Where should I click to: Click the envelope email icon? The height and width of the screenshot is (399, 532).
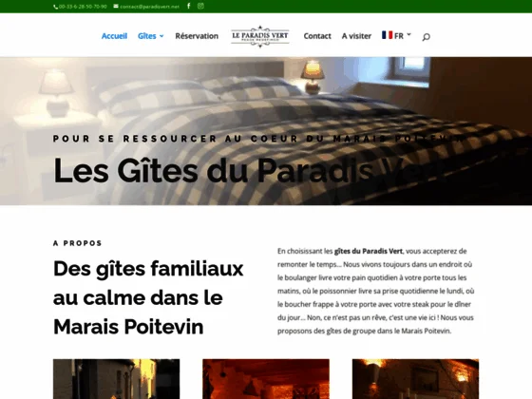pyautogui.click(x=116, y=6)
